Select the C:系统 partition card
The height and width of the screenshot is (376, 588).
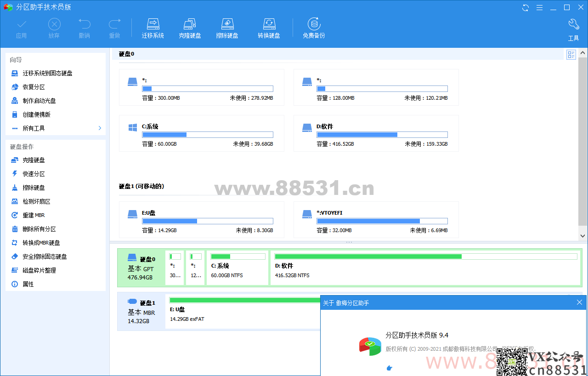click(x=201, y=133)
